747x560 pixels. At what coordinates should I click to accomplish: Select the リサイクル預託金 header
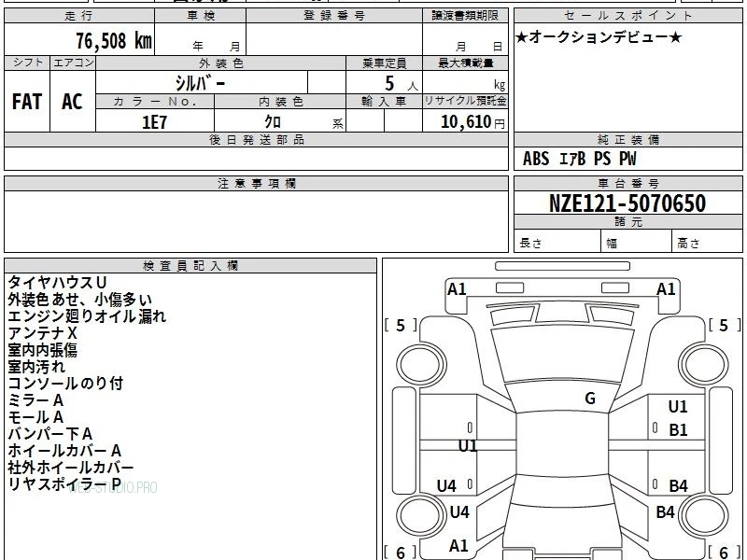pyautogui.click(x=465, y=102)
